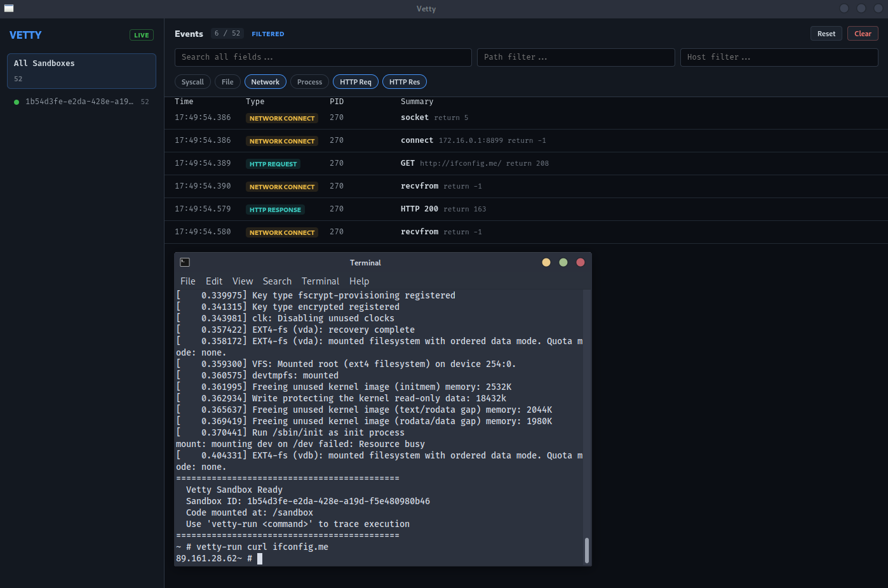Open the Terminal View menu
The height and width of the screenshot is (588, 888).
click(243, 281)
